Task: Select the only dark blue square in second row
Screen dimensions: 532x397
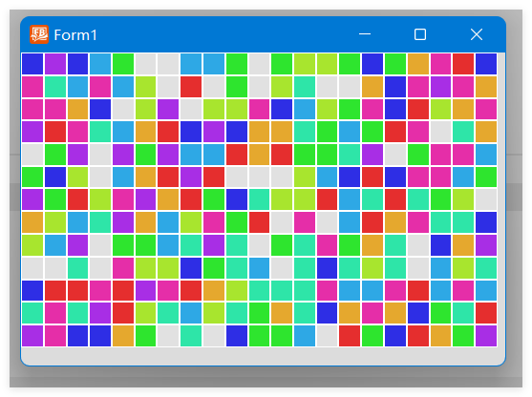Action: [395, 87]
